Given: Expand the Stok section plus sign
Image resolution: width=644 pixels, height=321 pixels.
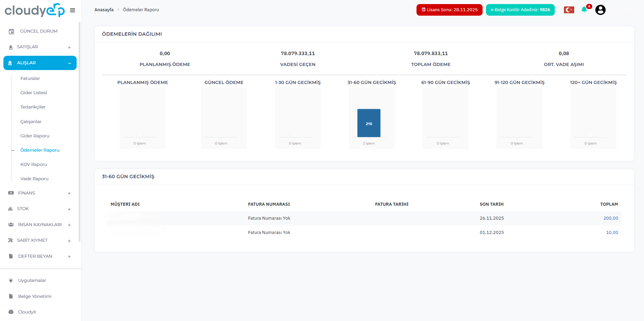Looking at the screenshot, I should click(x=69, y=209).
